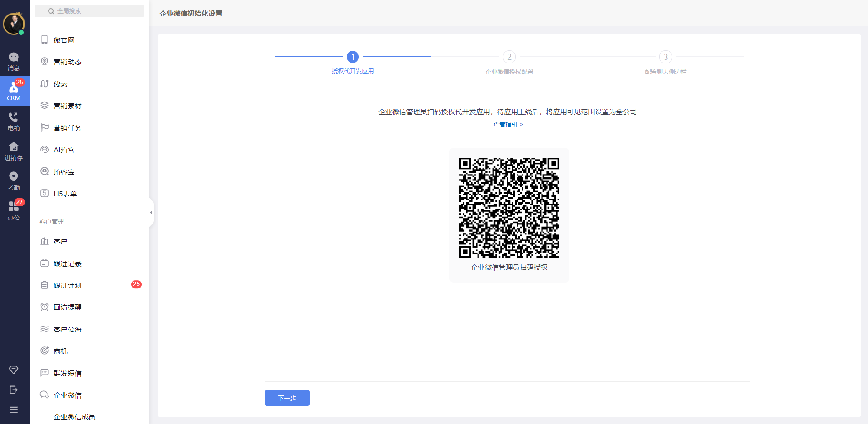The width and height of the screenshot is (868, 424).
Task: Click the 客户管理 section label
Action: tap(52, 222)
